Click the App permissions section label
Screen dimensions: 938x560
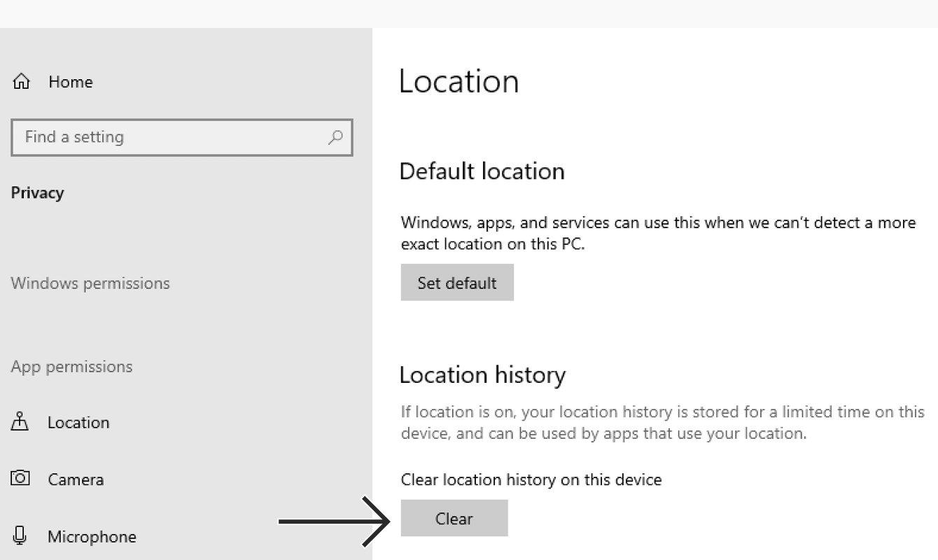click(x=71, y=367)
